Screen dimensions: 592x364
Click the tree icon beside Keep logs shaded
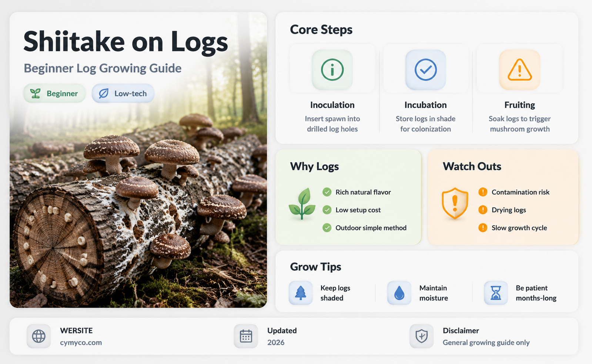[301, 293]
